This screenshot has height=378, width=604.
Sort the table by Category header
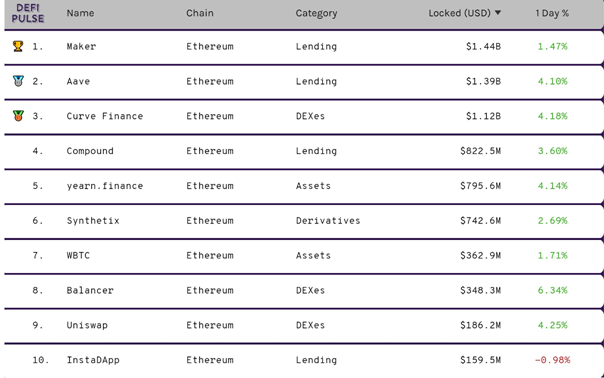316,13
